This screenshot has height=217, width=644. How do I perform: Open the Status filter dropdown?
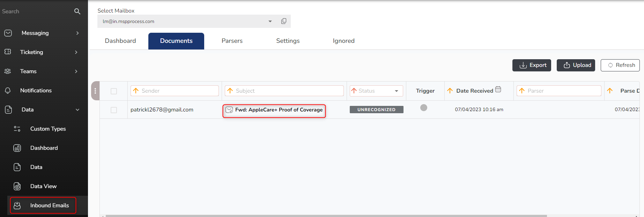click(397, 91)
